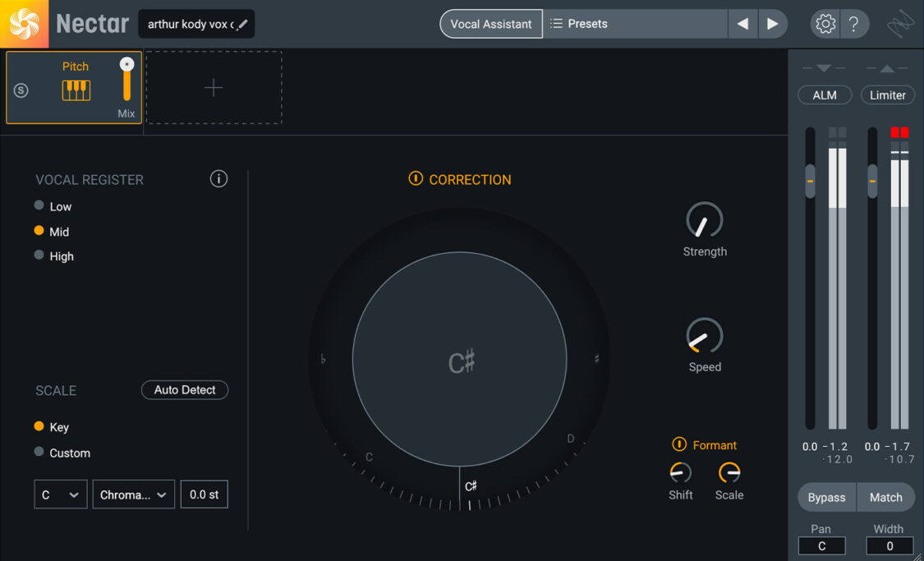Open Nectar settings with the gear icon
Viewport: 924px width, 561px height.
point(825,23)
